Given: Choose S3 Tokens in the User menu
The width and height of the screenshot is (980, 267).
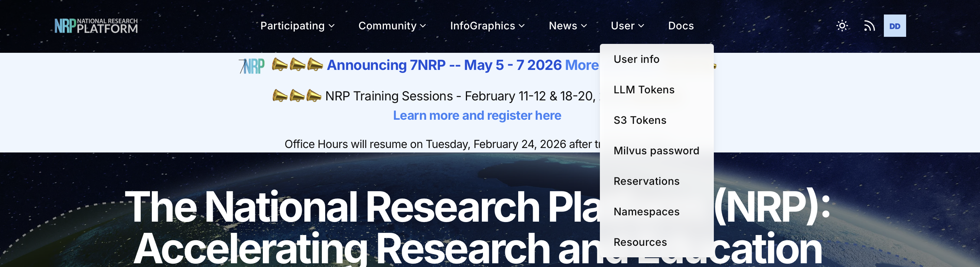Looking at the screenshot, I should tap(640, 120).
